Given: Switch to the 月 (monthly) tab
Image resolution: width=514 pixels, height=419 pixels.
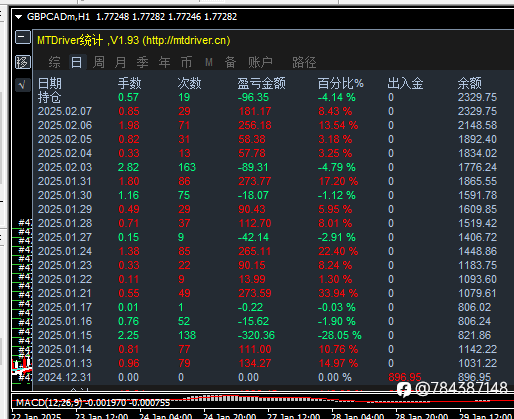Looking at the screenshot, I should pyautogui.click(x=120, y=62).
